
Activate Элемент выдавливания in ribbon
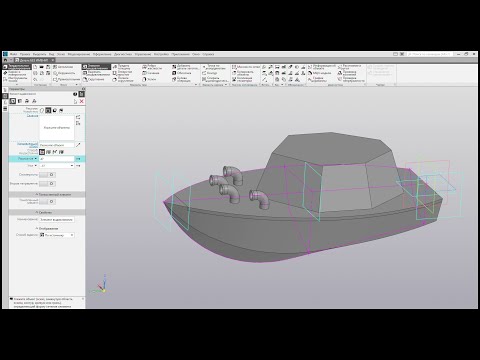[96, 67]
